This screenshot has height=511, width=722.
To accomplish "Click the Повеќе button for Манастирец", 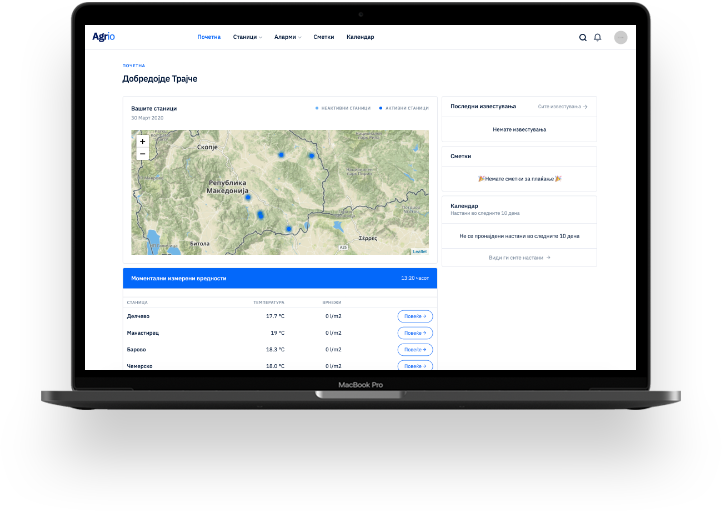I will 415,333.
